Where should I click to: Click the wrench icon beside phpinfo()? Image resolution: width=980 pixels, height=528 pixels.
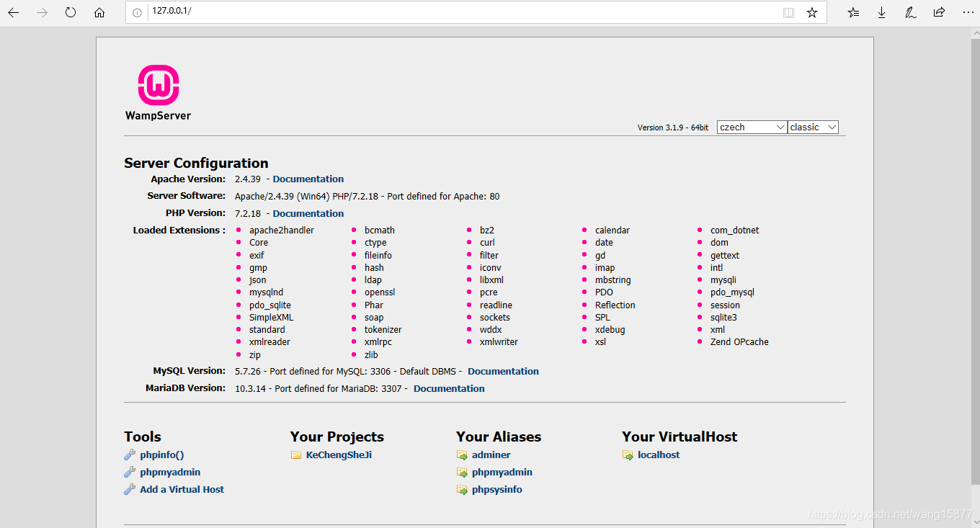coord(130,455)
